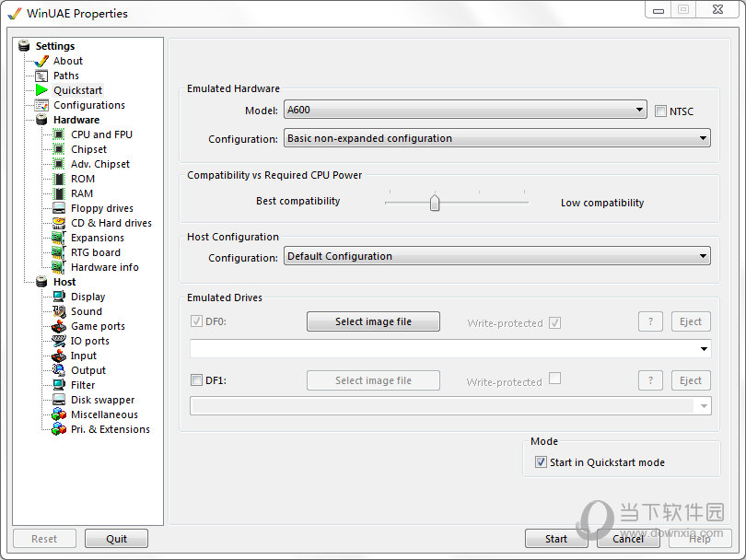The image size is (746, 560).
Task: Click the Adv. Chipset chip icon
Action: [59, 164]
